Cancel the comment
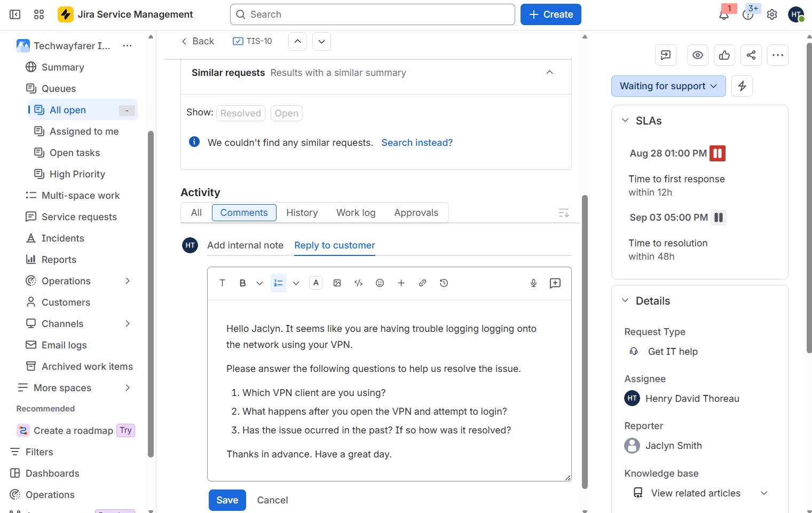812x513 pixels. coord(273,500)
